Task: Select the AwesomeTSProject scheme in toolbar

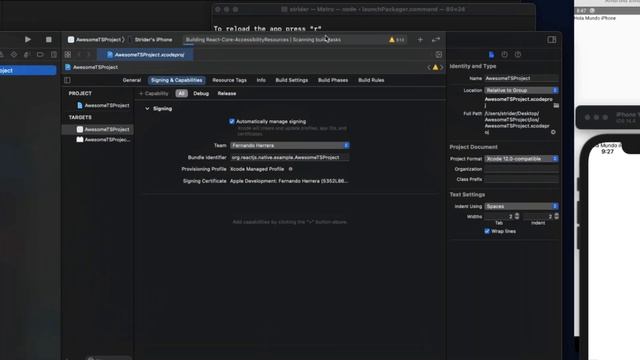Action: pyautogui.click(x=96, y=40)
